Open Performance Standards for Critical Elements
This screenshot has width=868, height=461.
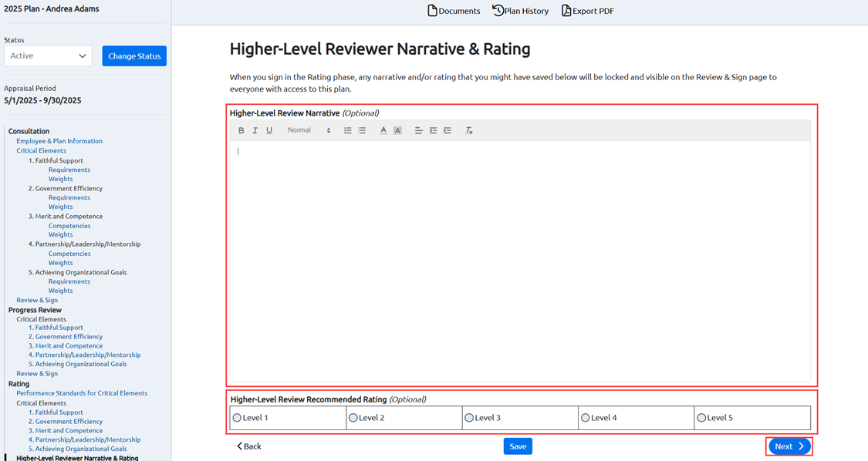click(x=82, y=393)
